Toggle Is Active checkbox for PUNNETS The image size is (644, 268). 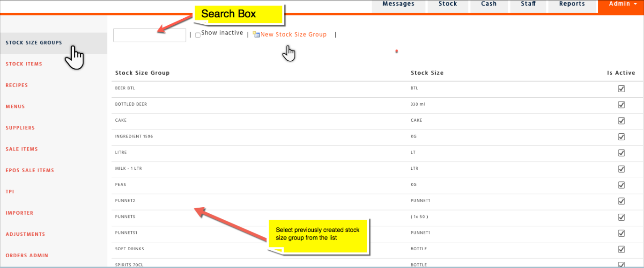(x=622, y=217)
